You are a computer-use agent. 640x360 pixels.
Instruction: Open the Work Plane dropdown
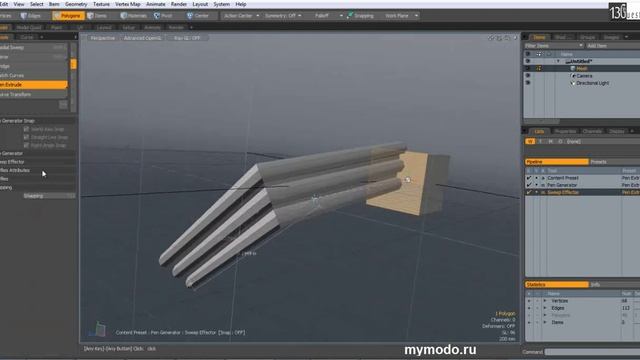coord(401,16)
